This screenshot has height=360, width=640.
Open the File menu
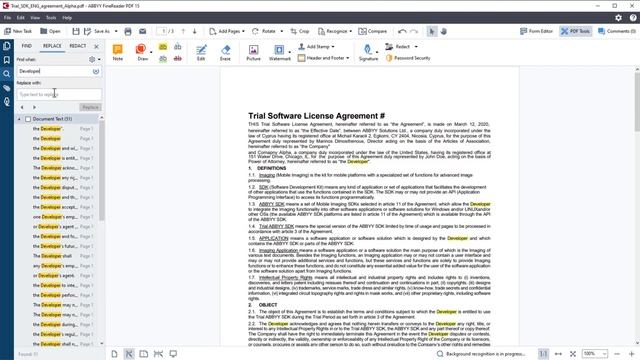7,18
